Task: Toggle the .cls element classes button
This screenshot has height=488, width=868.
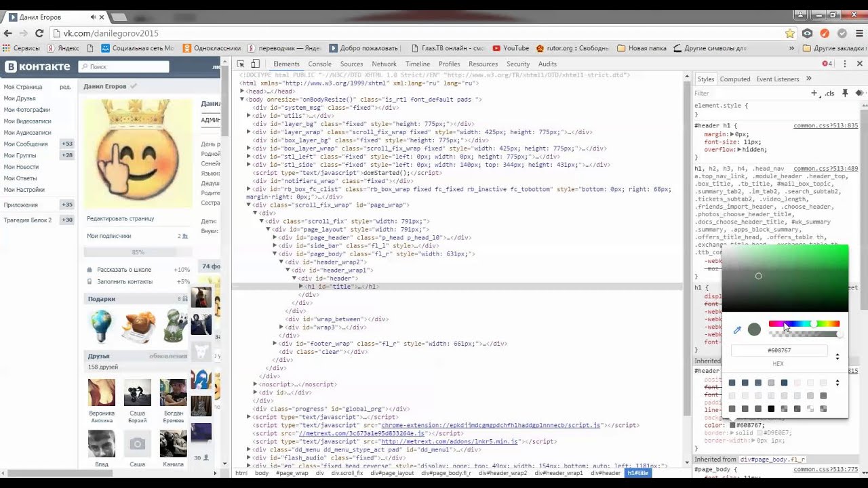Action: click(x=829, y=93)
